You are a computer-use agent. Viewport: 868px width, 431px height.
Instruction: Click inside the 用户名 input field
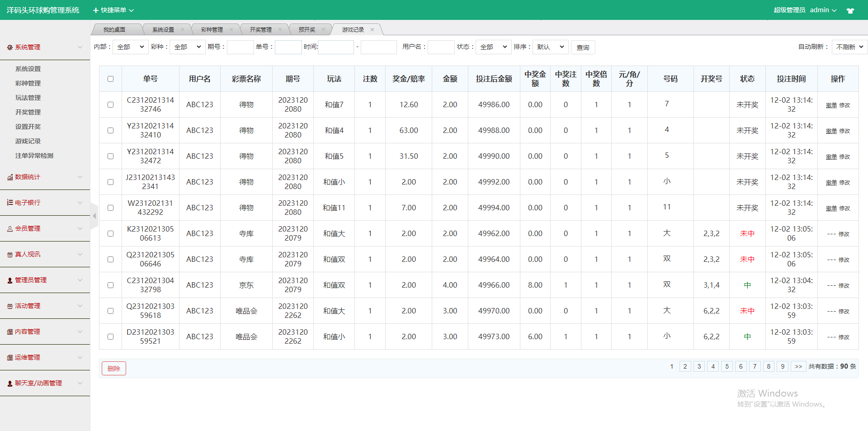(x=441, y=47)
